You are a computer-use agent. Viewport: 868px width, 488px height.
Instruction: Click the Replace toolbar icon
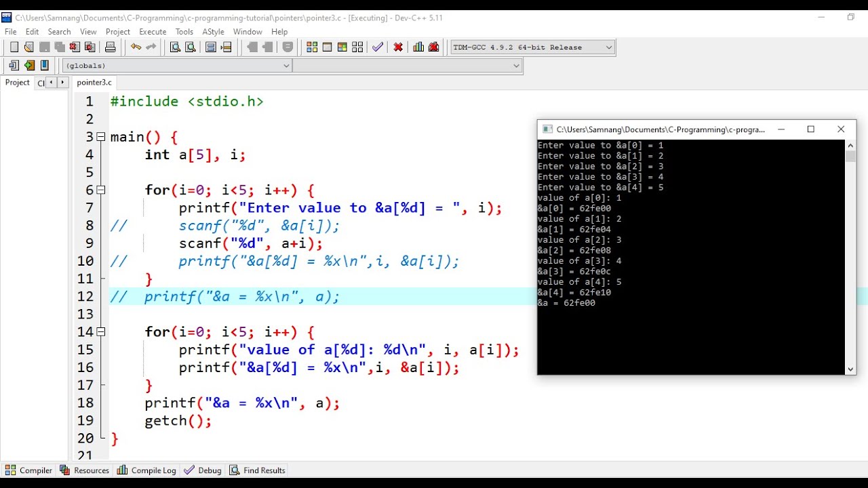click(191, 47)
